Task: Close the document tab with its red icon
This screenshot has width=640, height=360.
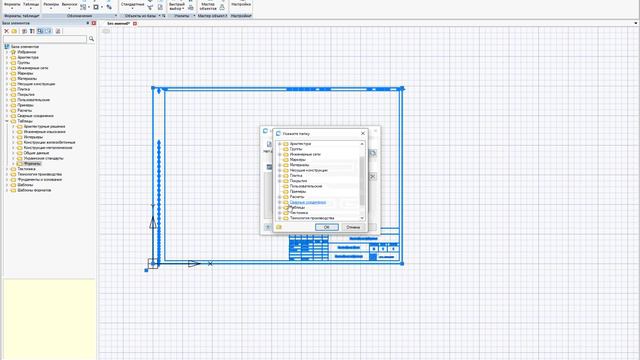Action: point(135,24)
